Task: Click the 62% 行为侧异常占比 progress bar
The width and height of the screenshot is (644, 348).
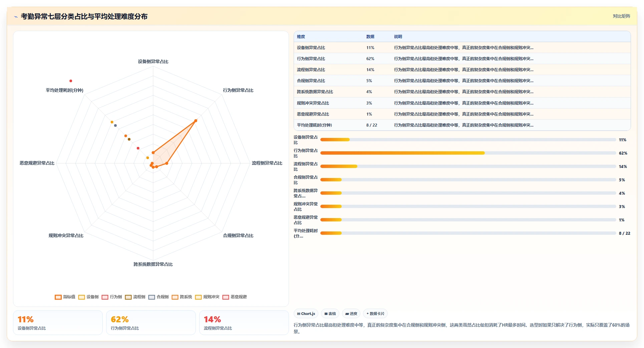Action: coord(468,153)
